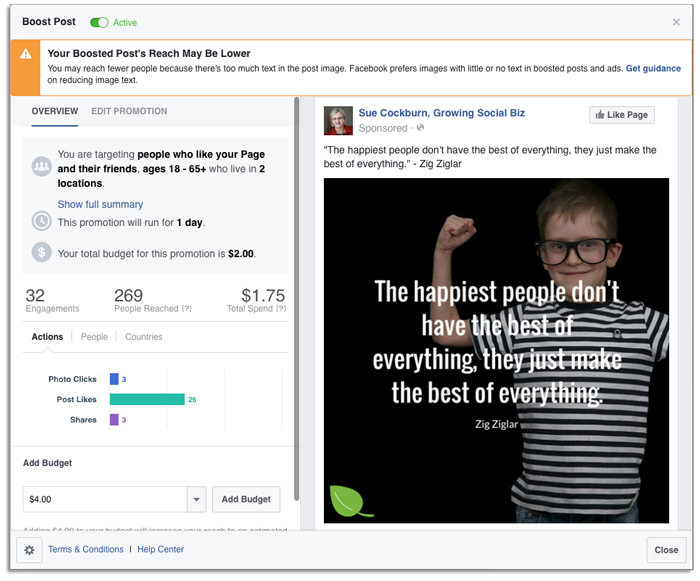Click the left panel scrollbar
Screen dimensions: 700x581
pos(296,299)
